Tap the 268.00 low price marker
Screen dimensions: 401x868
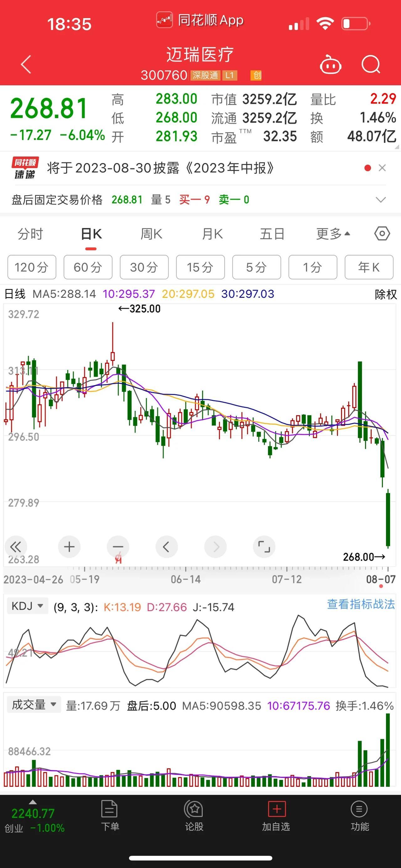point(364,557)
